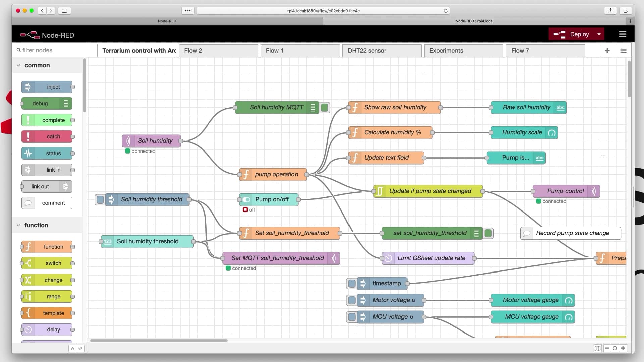Scroll the flow canvas horizontally
Screen dimensions: 644x362
click(x=160, y=340)
